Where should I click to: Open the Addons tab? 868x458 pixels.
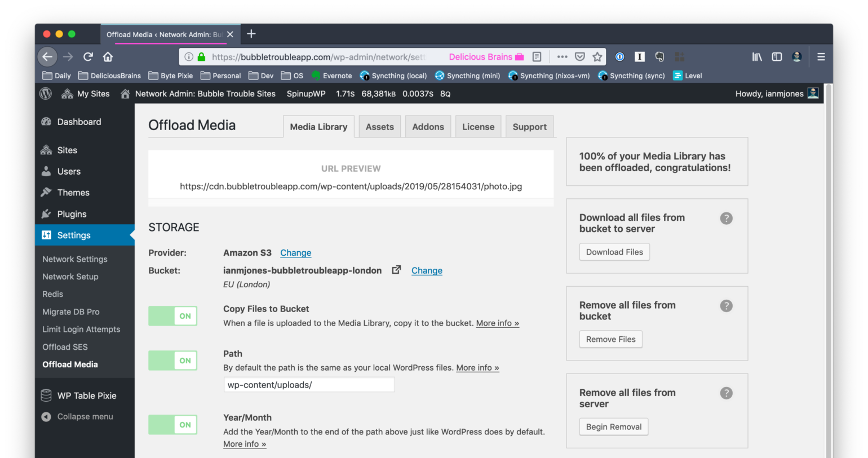pos(428,127)
